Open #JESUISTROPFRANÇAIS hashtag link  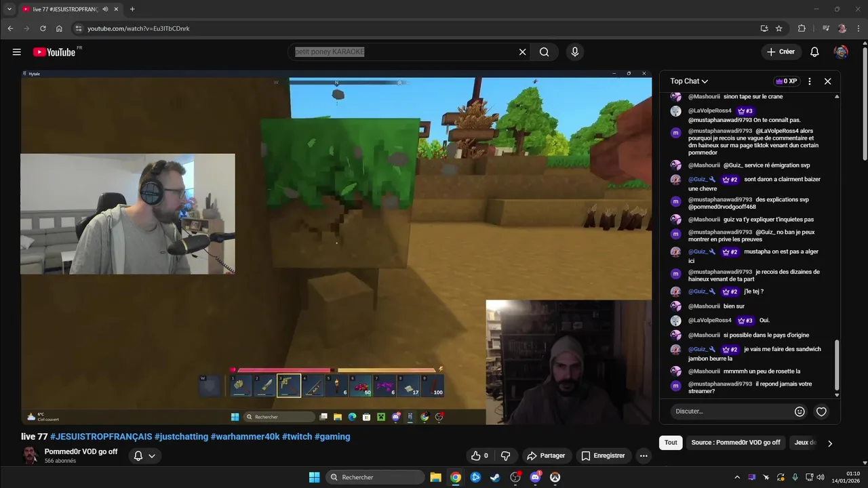pos(100,436)
